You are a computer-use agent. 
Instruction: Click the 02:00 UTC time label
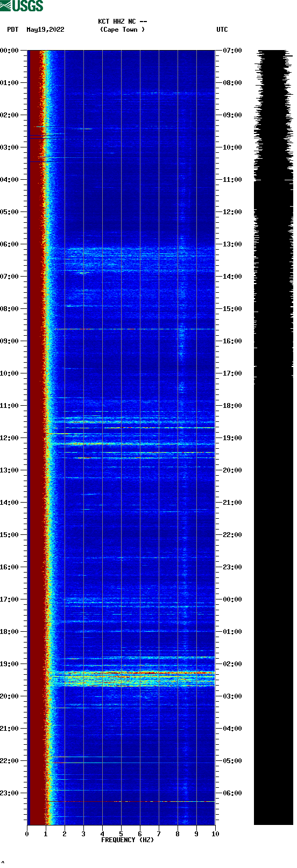coord(232,664)
